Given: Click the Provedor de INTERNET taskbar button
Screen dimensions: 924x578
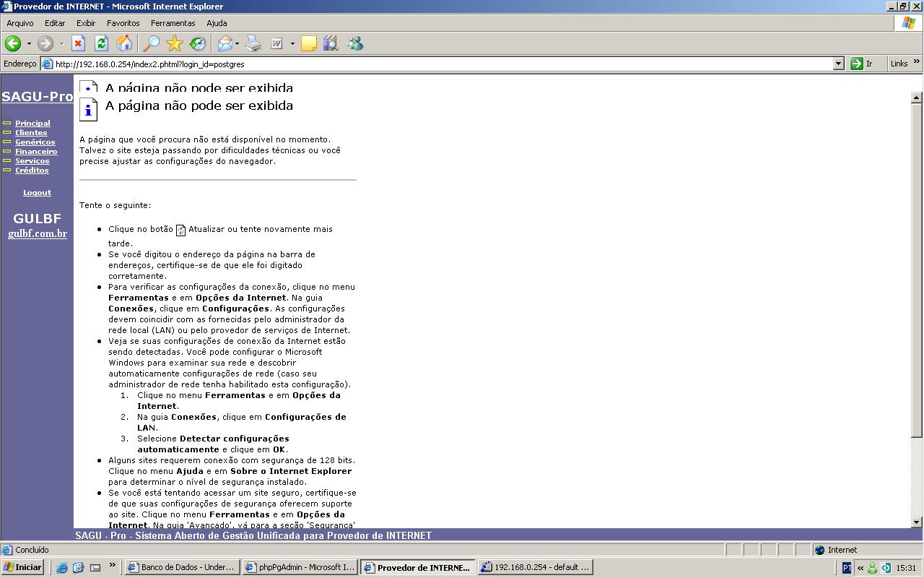Looking at the screenshot, I should click(x=418, y=567).
